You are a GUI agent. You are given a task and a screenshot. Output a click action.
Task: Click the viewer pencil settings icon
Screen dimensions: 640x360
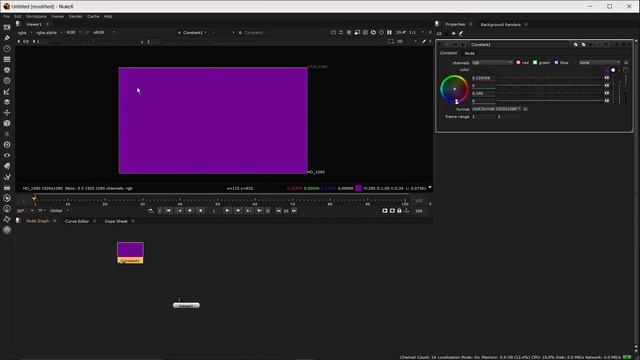[x=424, y=42]
